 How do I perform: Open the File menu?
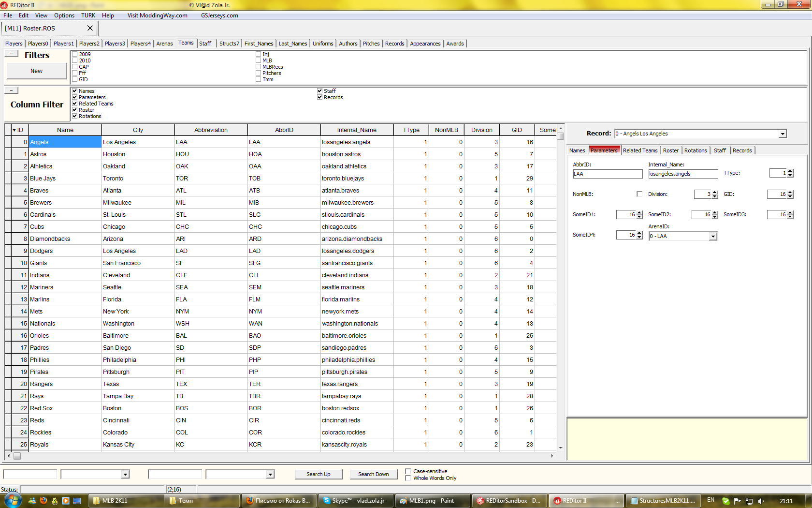pyautogui.click(x=8, y=15)
